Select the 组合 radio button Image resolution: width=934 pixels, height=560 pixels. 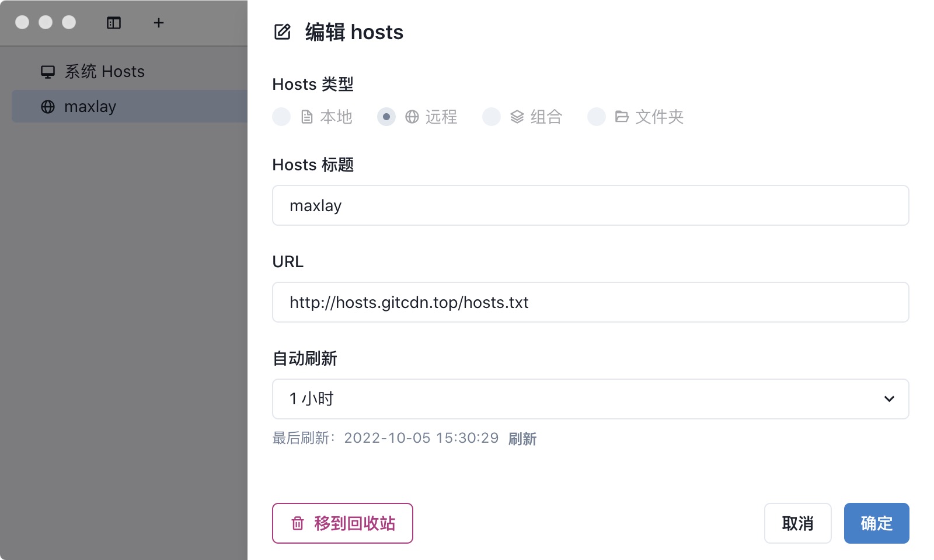pyautogui.click(x=492, y=117)
